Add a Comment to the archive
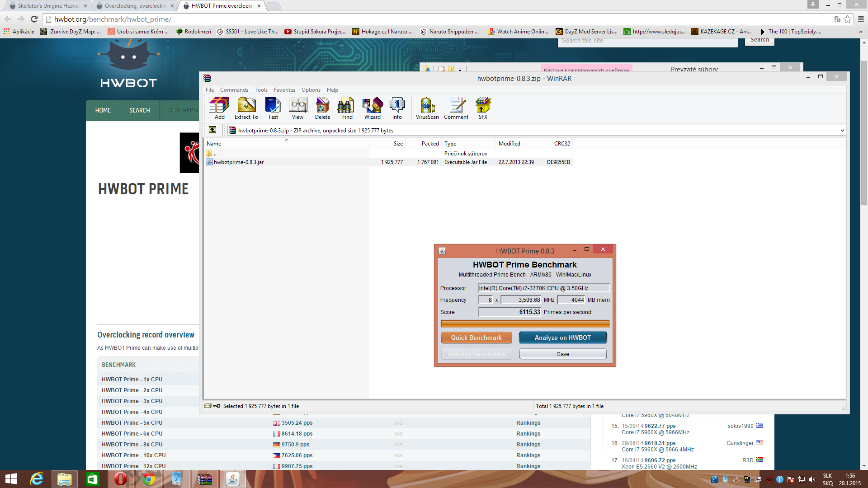868x488 pixels. coord(456,108)
